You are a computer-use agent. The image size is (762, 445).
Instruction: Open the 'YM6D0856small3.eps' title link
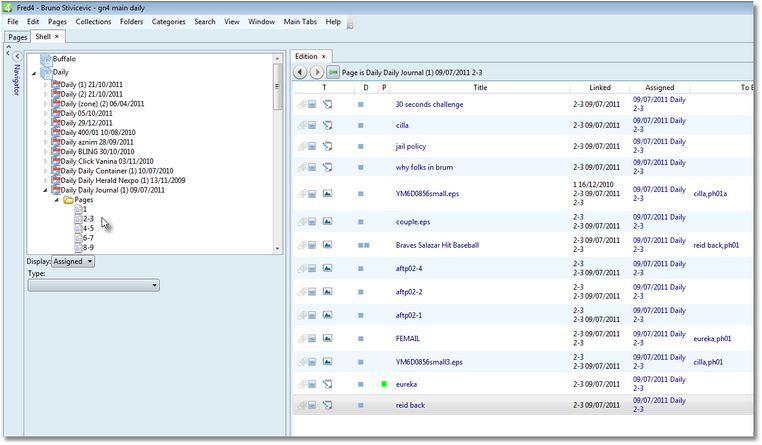pyautogui.click(x=429, y=362)
